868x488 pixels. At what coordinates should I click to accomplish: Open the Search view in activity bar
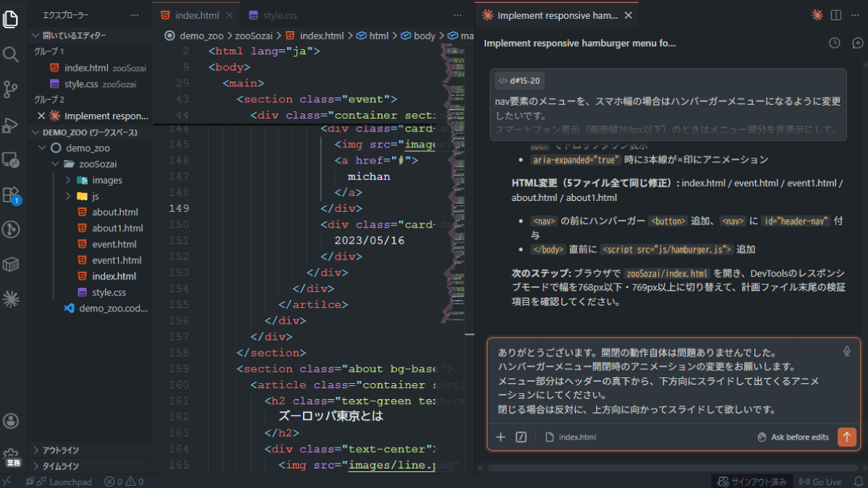(11, 55)
